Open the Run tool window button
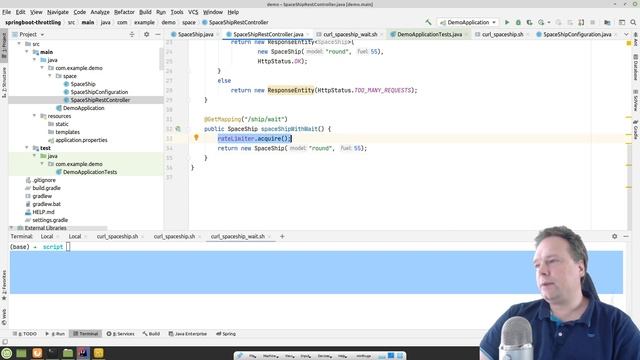The width and height of the screenshot is (640, 360). coord(55,334)
